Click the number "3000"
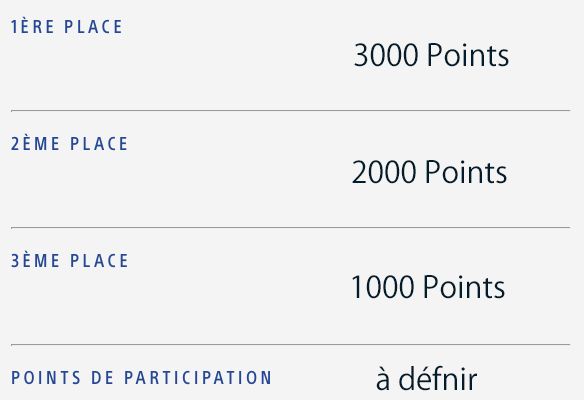 point(385,55)
